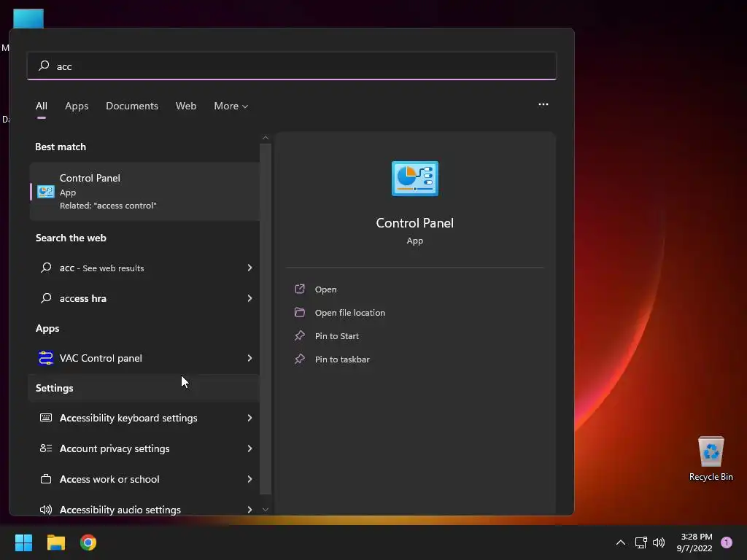Expand 'acc - See web results' chevron
This screenshot has width=747, height=560.
click(249, 268)
